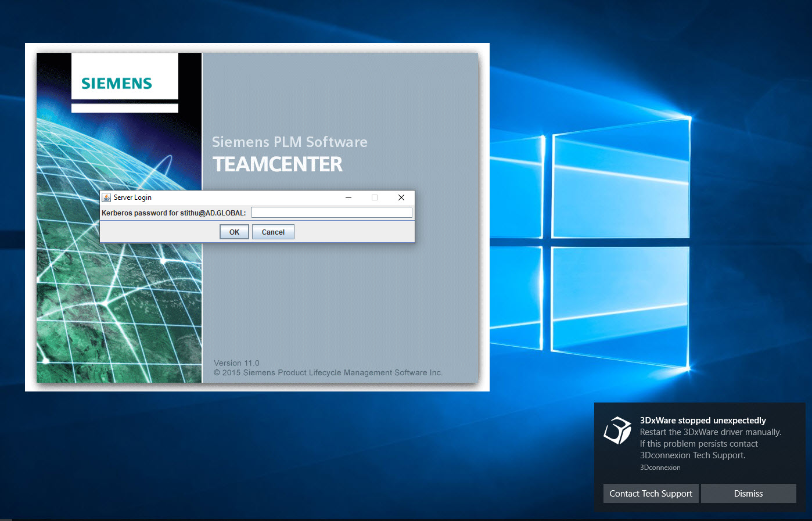The image size is (812, 521).
Task: Dismiss the 3DxWare stopped notification
Action: 748,493
